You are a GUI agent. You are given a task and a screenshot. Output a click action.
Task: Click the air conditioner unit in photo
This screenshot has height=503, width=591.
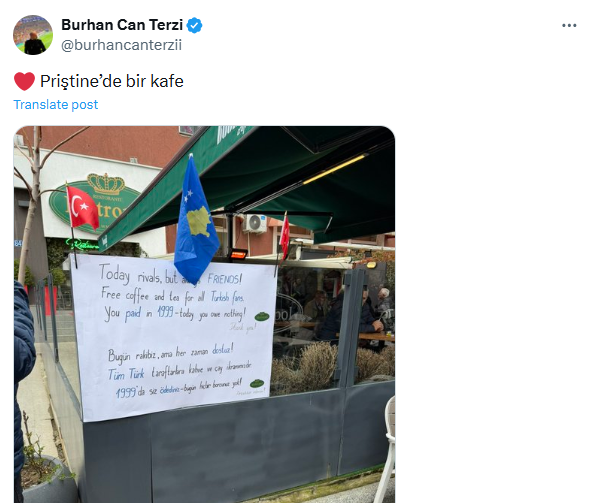click(x=254, y=223)
